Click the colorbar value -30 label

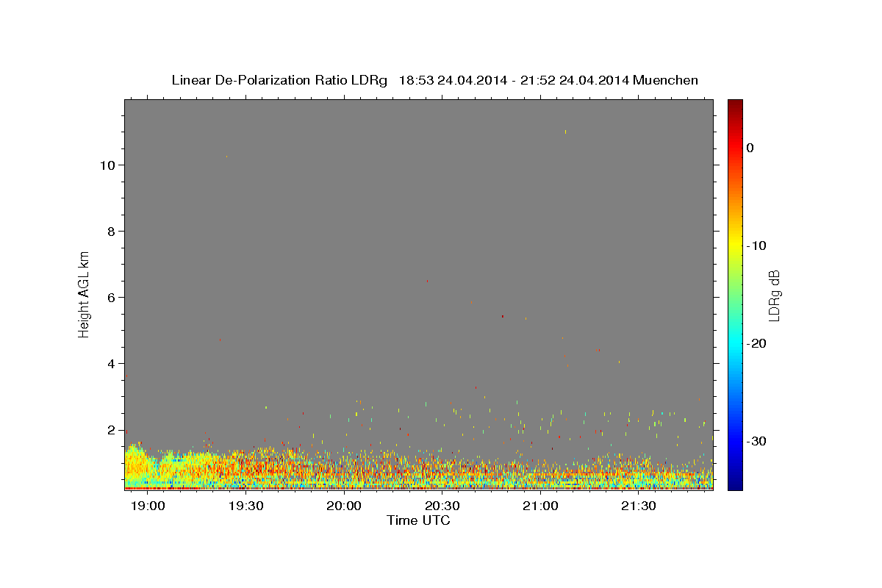pyautogui.click(x=757, y=441)
